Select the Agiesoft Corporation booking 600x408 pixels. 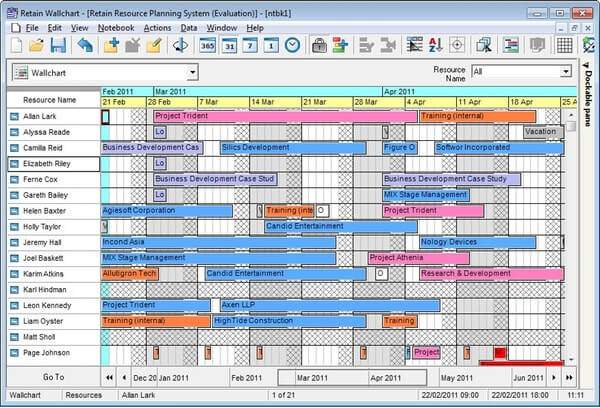point(167,211)
